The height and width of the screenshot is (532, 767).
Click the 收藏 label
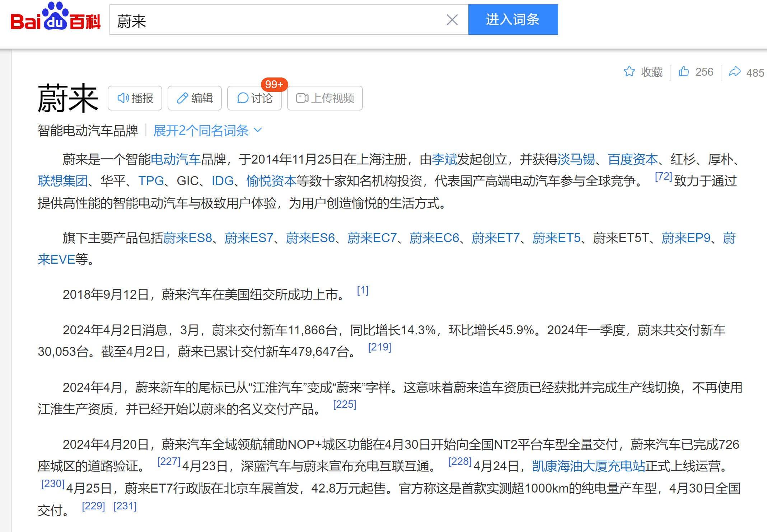click(652, 72)
